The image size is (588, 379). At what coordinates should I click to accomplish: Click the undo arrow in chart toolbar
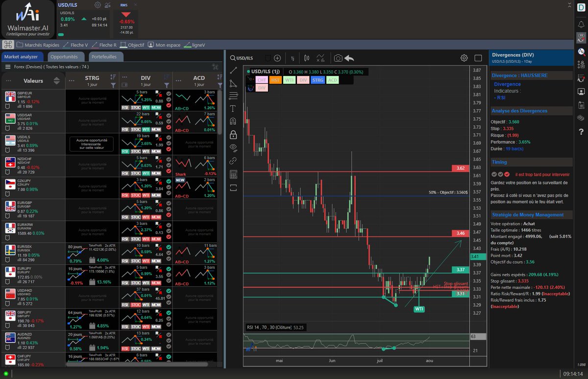pos(349,58)
